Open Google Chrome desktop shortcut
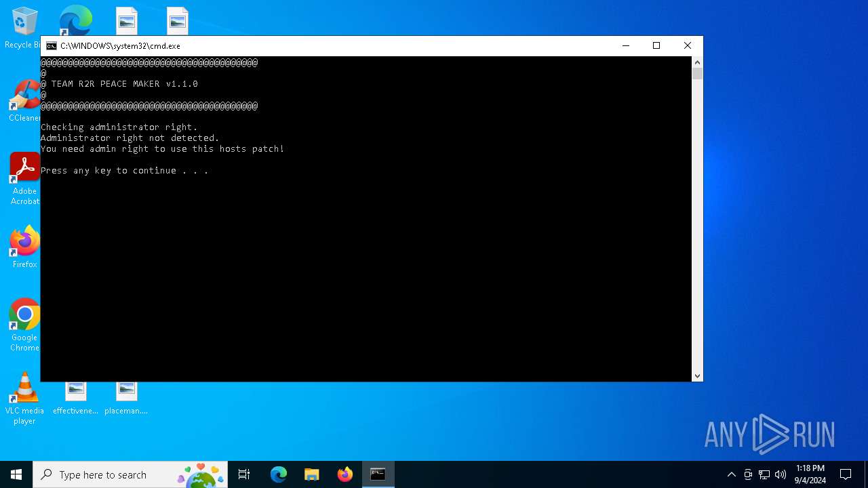 tap(24, 325)
